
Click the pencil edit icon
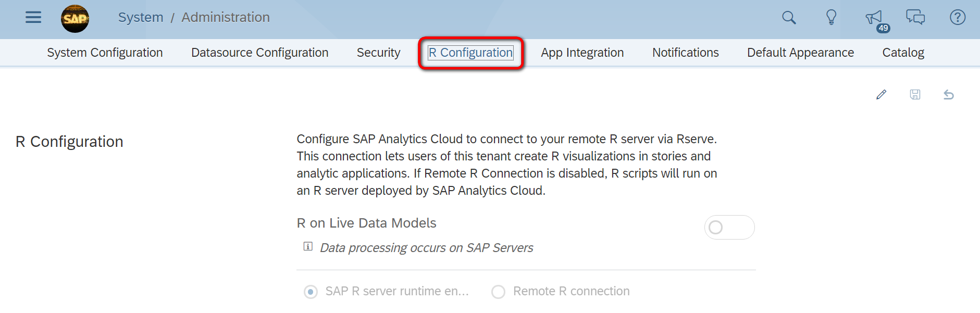point(881,95)
